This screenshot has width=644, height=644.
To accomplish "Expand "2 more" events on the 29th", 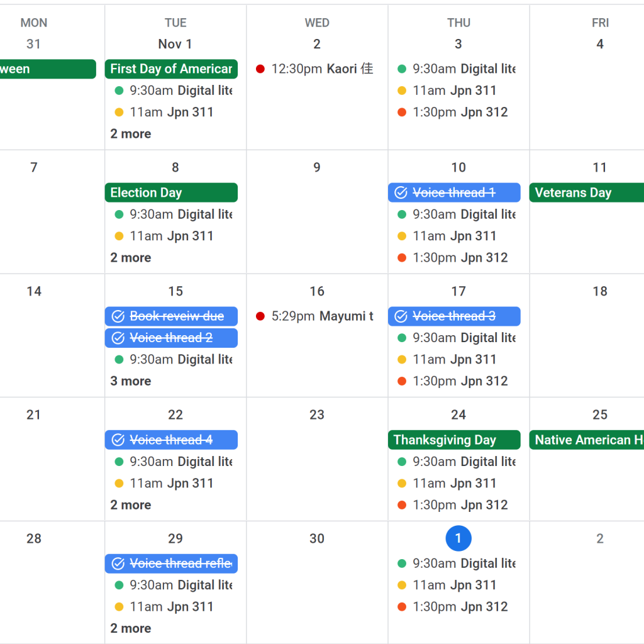I will click(x=131, y=628).
